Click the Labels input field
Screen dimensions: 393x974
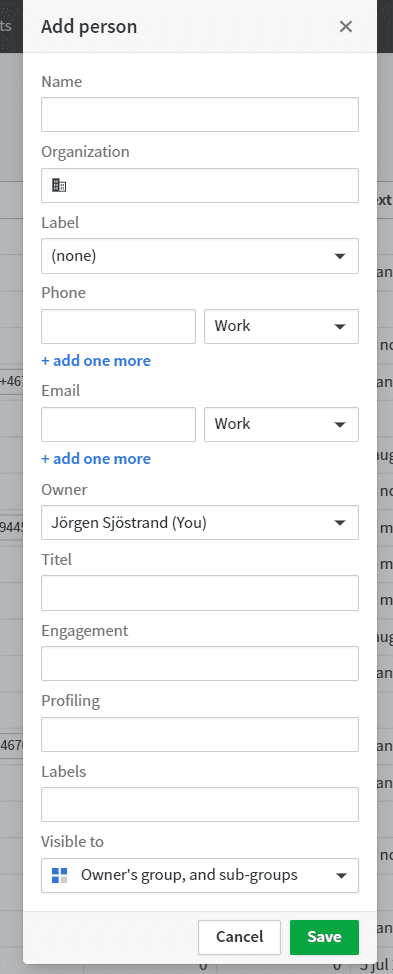pos(200,805)
